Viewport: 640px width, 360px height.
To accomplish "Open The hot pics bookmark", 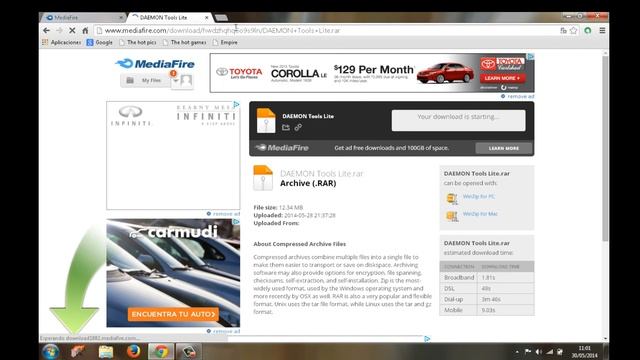I will pyautogui.click(x=138, y=42).
